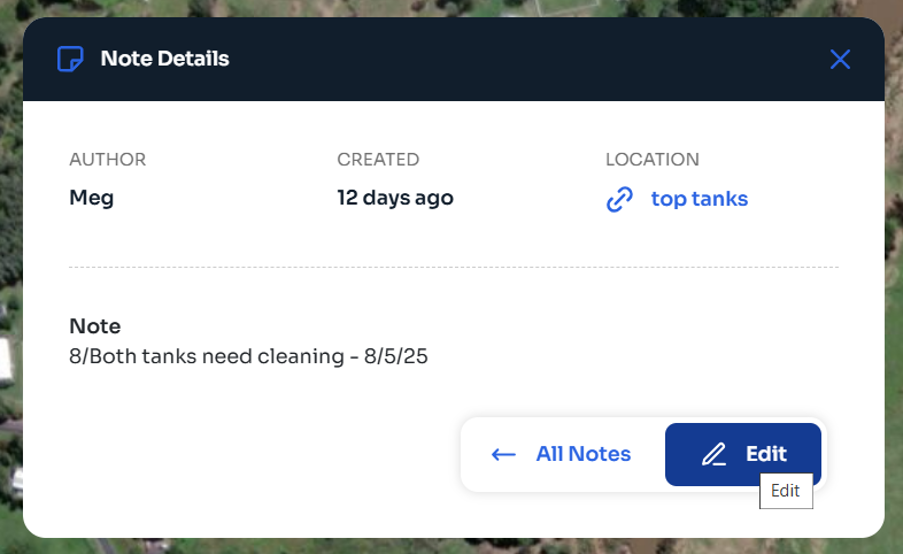Select the author name Meg

[91, 198]
